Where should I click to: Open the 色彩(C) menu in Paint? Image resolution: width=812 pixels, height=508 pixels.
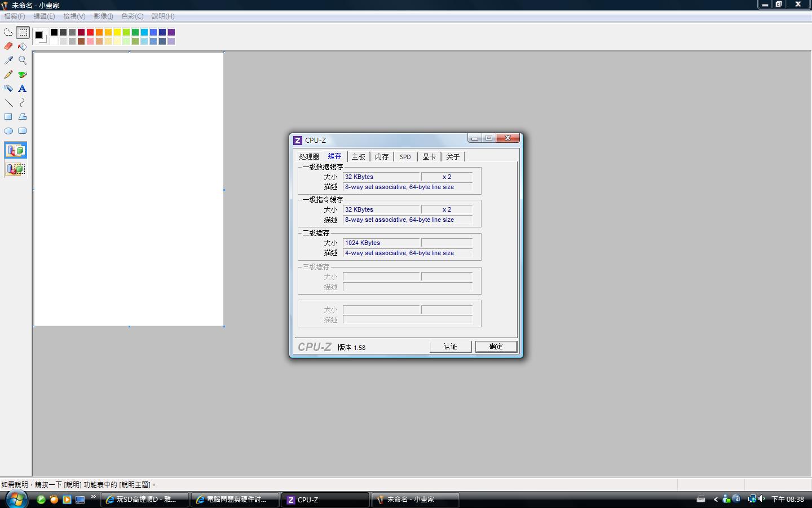coord(133,16)
